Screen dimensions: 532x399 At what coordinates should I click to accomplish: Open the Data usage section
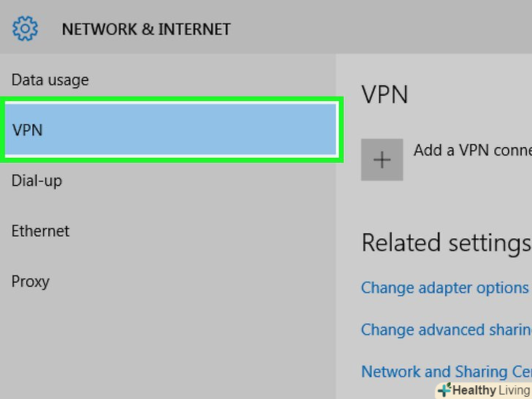pyautogui.click(x=50, y=80)
